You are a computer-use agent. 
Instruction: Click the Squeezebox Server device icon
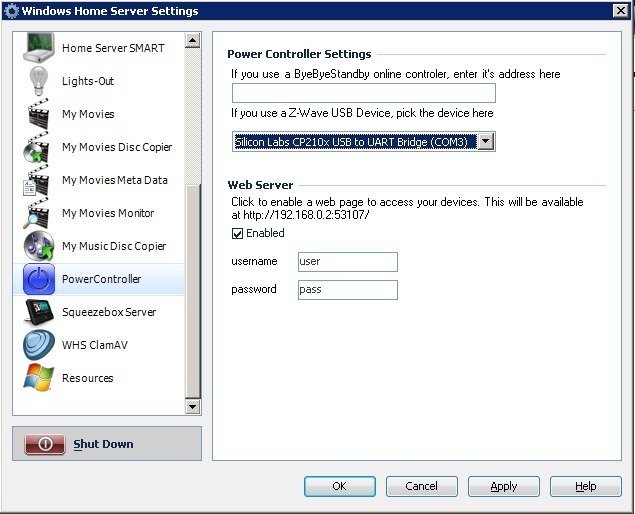[x=39, y=312]
